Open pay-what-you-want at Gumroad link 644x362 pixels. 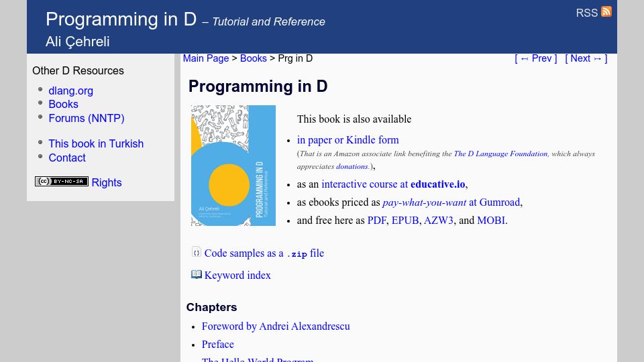coord(451,202)
